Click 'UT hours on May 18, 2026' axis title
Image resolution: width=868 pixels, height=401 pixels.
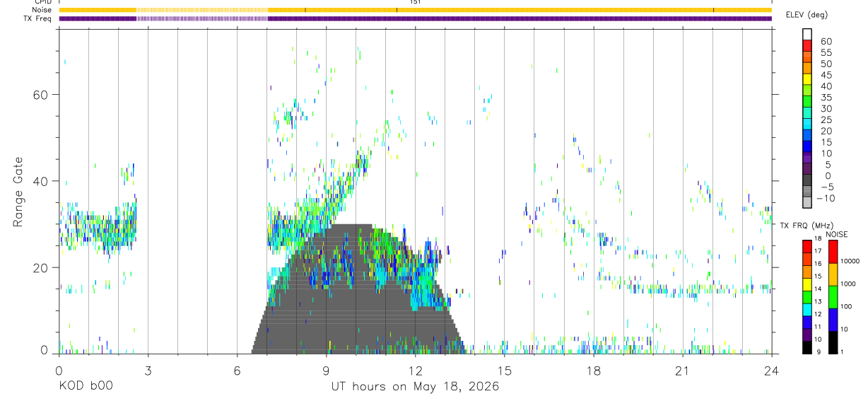pos(415,387)
